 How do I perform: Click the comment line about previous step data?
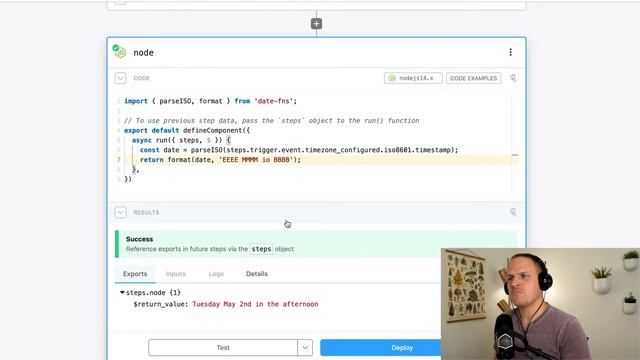[x=272, y=121]
